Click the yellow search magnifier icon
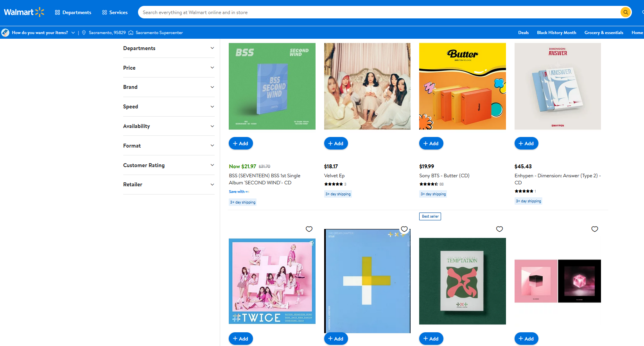The width and height of the screenshot is (644, 346). [x=626, y=12]
